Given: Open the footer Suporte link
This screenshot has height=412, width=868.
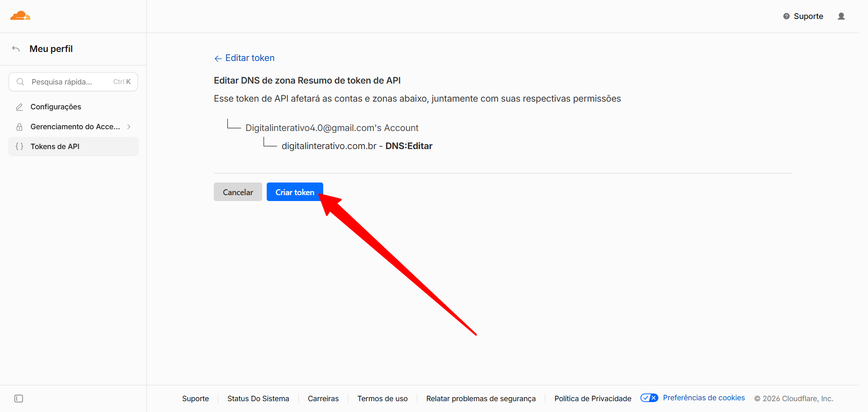Looking at the screenshot, I should [x=195, y=398].
